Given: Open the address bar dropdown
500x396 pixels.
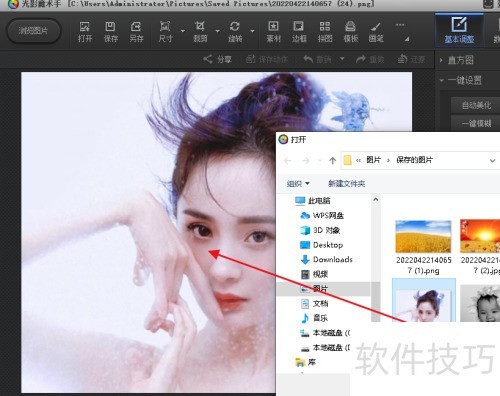Looking at the screenshot, I should pos(492,161).
